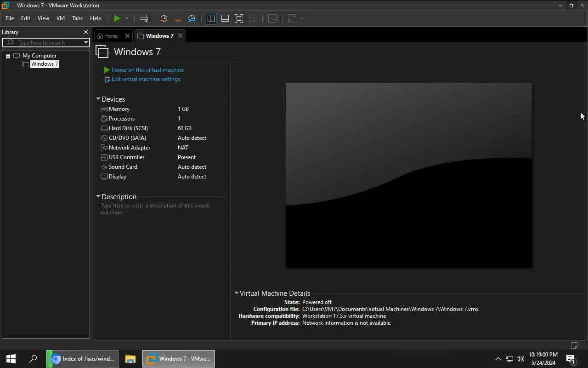This screenshot has height=368, width=588.
Task: Open the library search dropdown arrow
Action: (x=86, y=43)
